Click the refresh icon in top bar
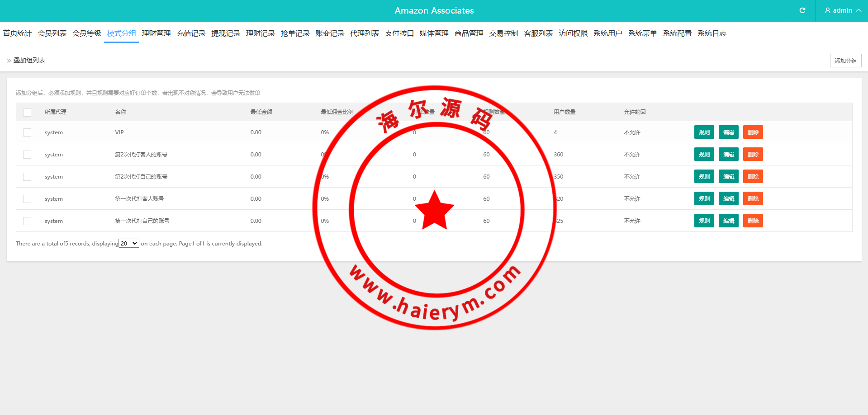 [x=802, y=10]
